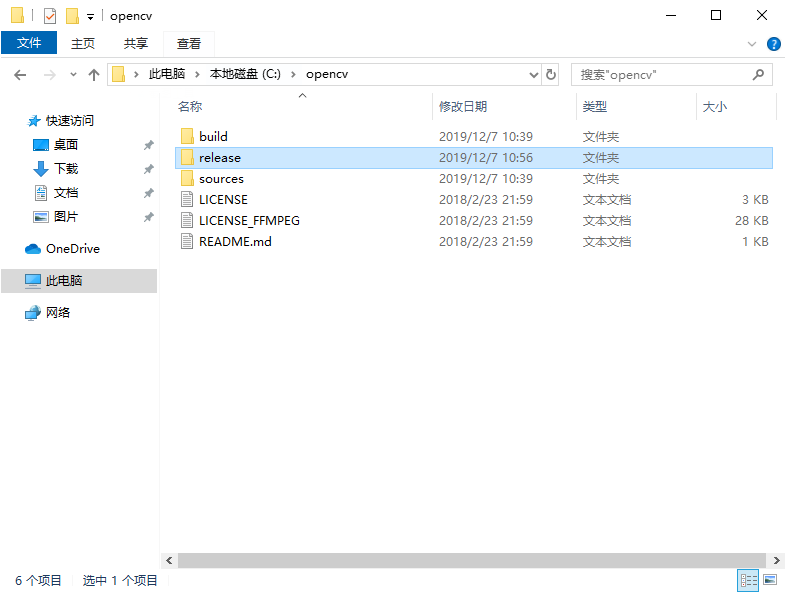This screenshot has width=786, height=593.
Task: Go forward with the Forward arrow
Action: [50, 75]
